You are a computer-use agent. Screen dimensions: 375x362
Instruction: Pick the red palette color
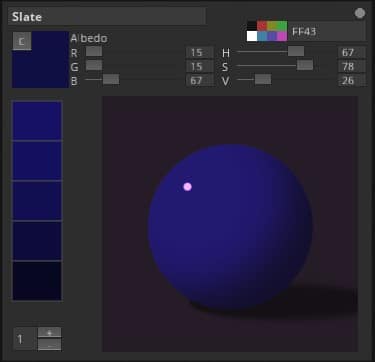[x=262, y=26]
